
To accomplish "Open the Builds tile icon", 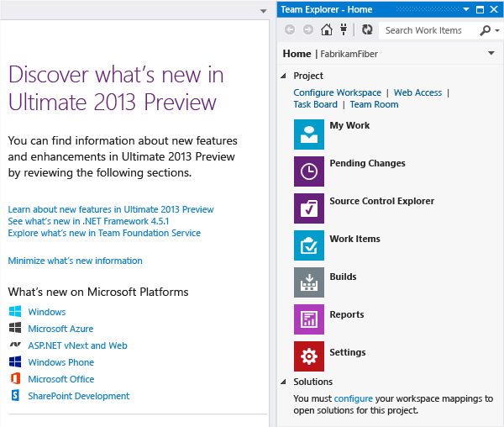I will tap(309, 282).
